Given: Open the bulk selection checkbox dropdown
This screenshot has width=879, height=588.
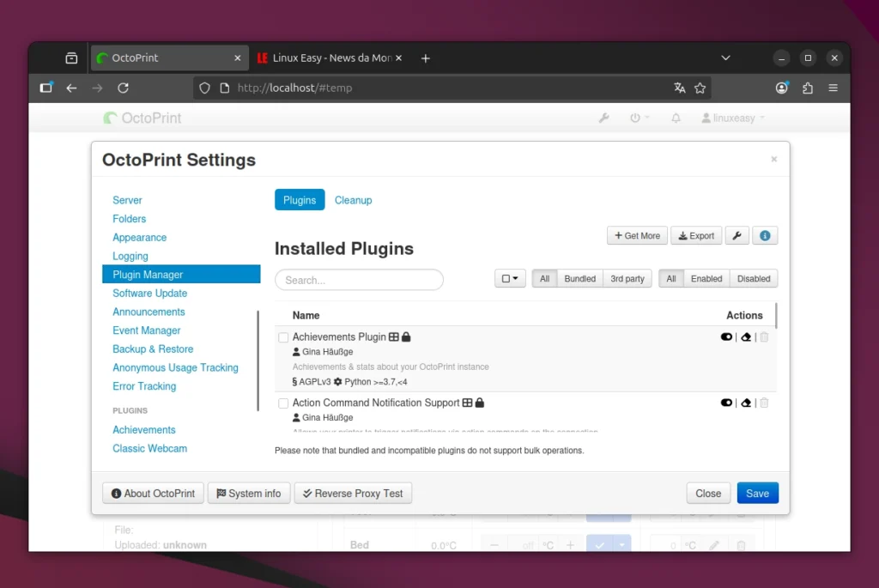Looking at the screenshot, I should click(x=510, y=279).
